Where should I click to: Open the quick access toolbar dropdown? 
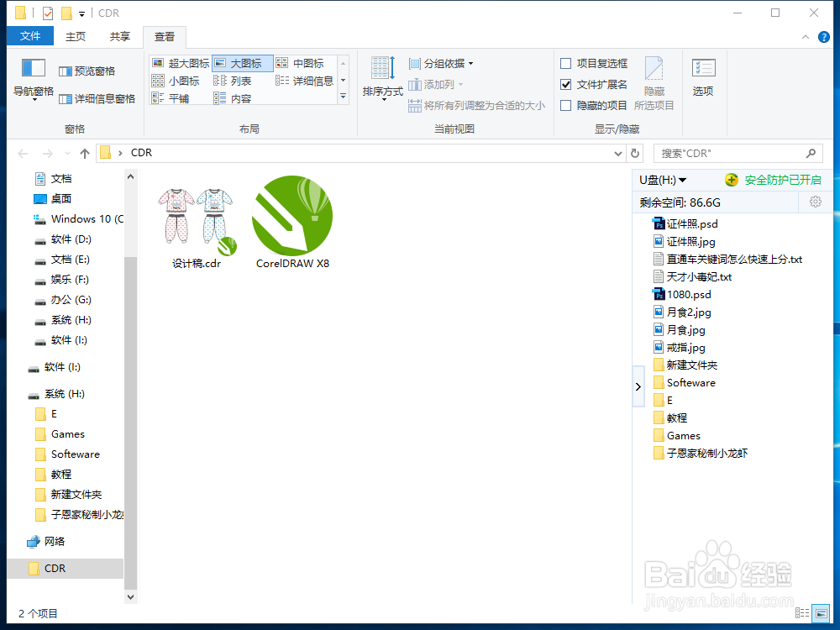pyautogui.click(x=81, y=13)
